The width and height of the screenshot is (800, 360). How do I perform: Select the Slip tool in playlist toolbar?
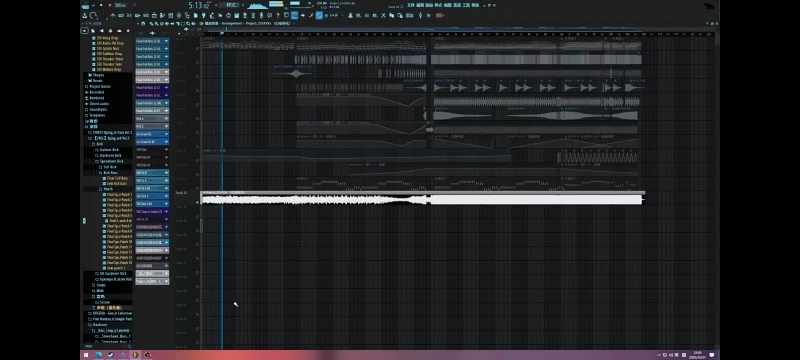tap(172, 23)
